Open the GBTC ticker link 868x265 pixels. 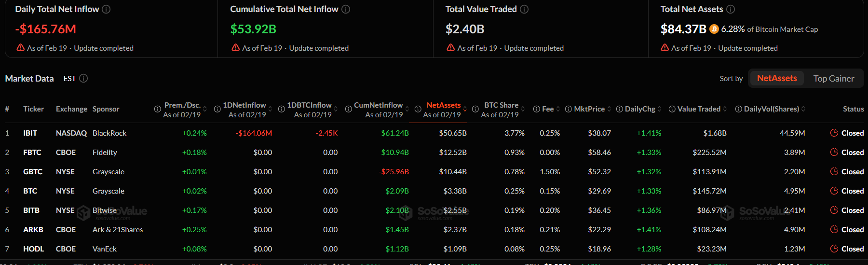tap(33, 171)
